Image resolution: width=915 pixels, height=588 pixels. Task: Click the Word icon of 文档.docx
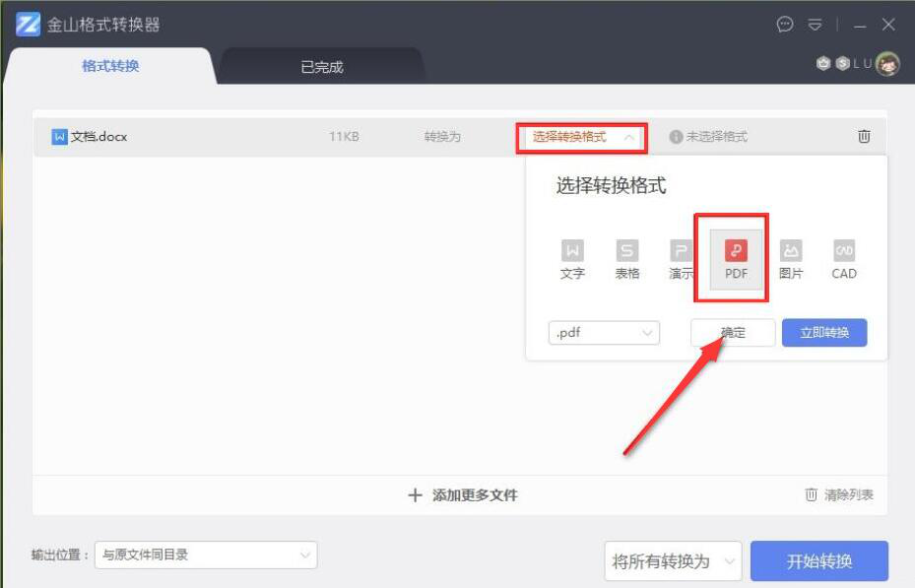coord(59,137)
